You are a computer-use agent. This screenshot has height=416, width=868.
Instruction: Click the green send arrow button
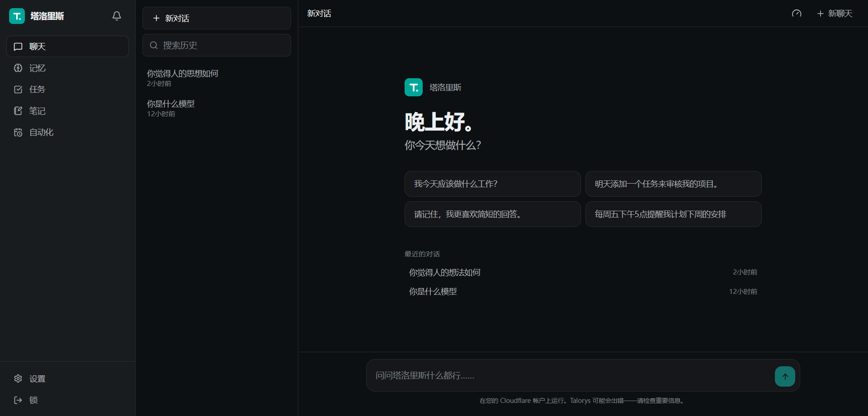785,376
